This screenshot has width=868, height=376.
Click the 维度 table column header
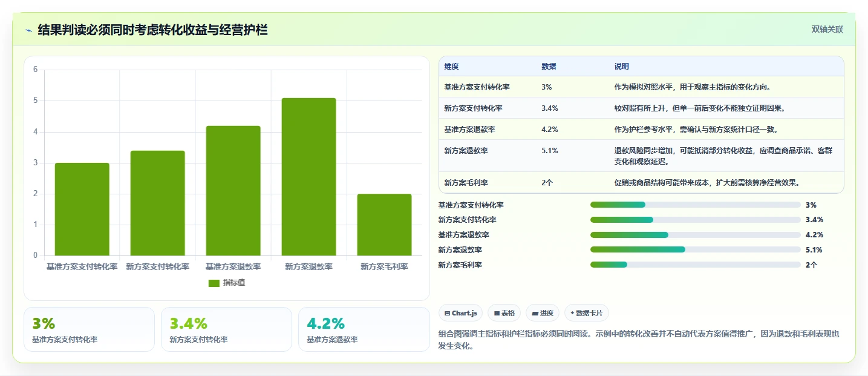pyautogui.click(x=452, y=67)
